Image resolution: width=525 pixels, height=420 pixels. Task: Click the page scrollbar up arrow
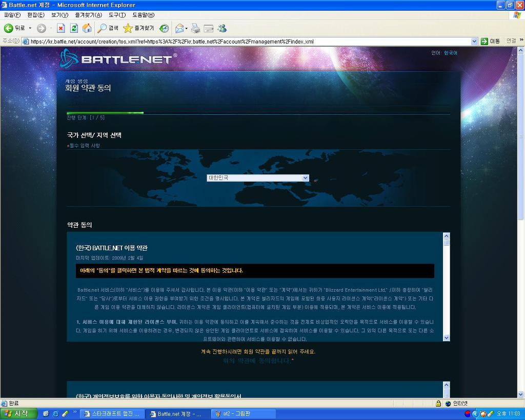521,51
